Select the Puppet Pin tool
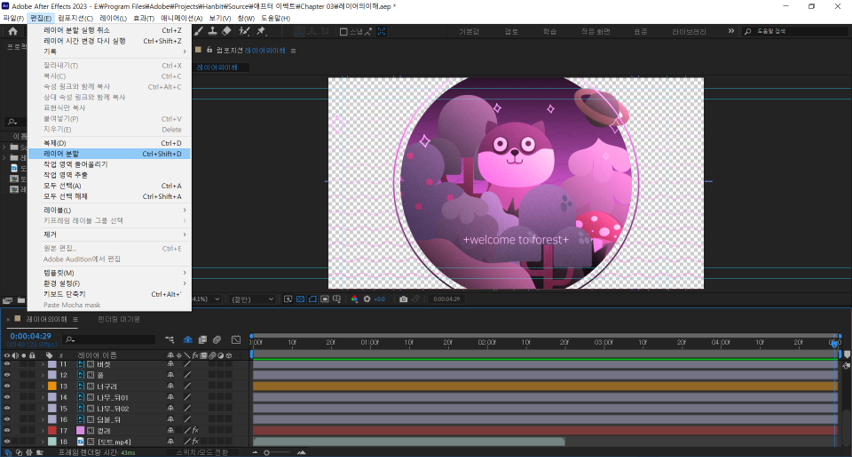852x457 pixels. (x=261, y=32)
